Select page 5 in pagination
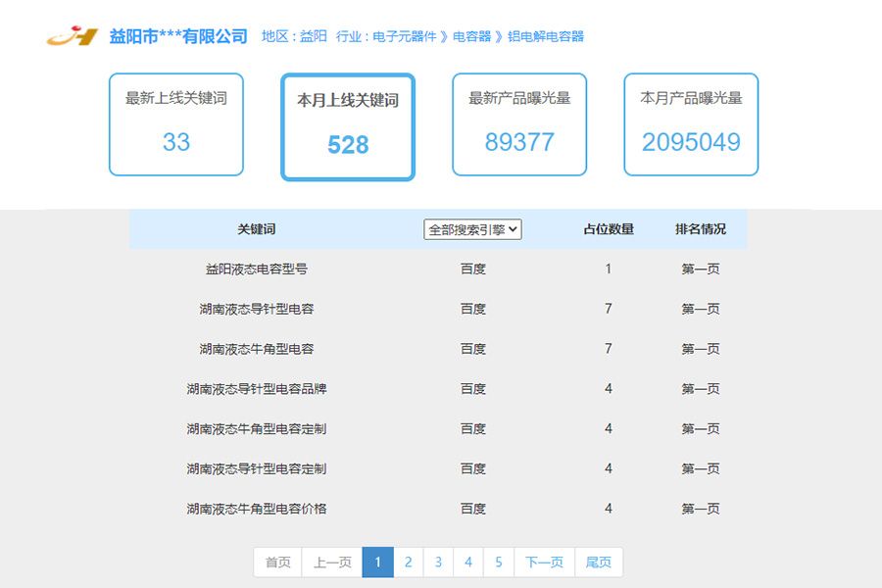 pyautogui.click(x=499, y=562)
